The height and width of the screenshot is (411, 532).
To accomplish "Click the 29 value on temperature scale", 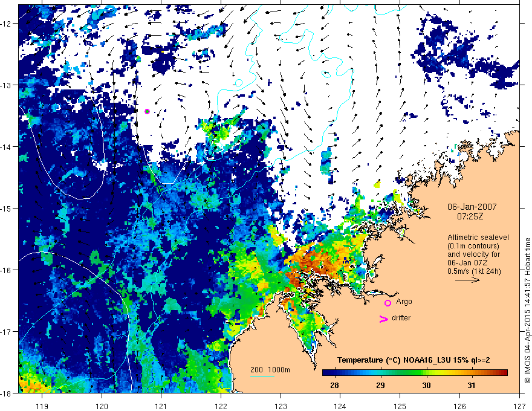I will point(380,385).
